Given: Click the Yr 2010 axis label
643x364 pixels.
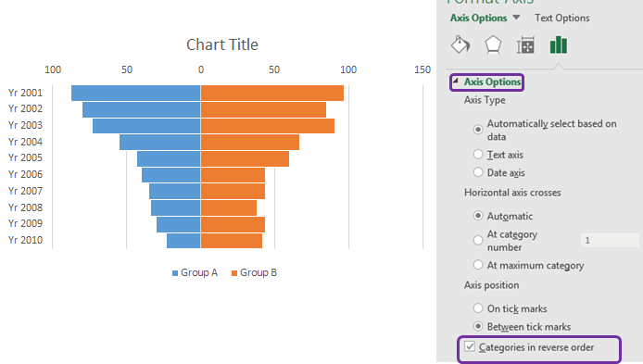Looking at the screenshot, I should [x=25, y=240].
